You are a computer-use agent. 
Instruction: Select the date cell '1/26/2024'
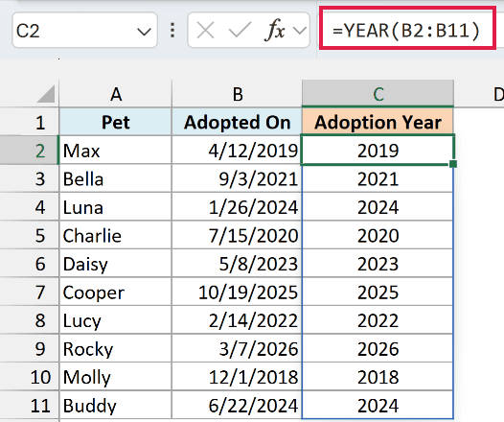(x=238, y=207)
